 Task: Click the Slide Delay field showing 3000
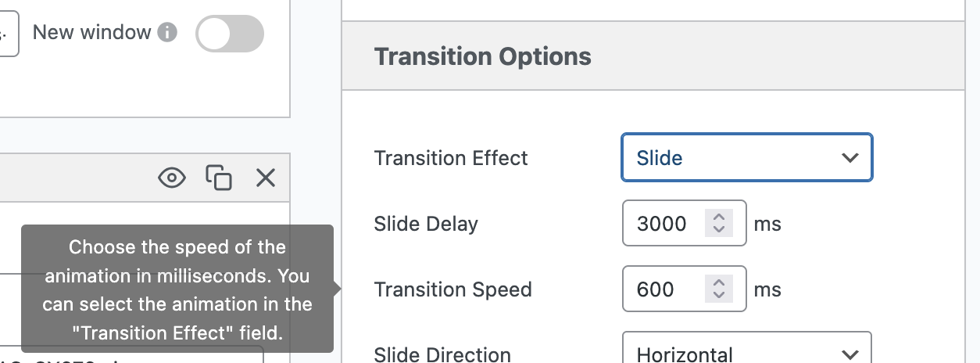[663, 225]
